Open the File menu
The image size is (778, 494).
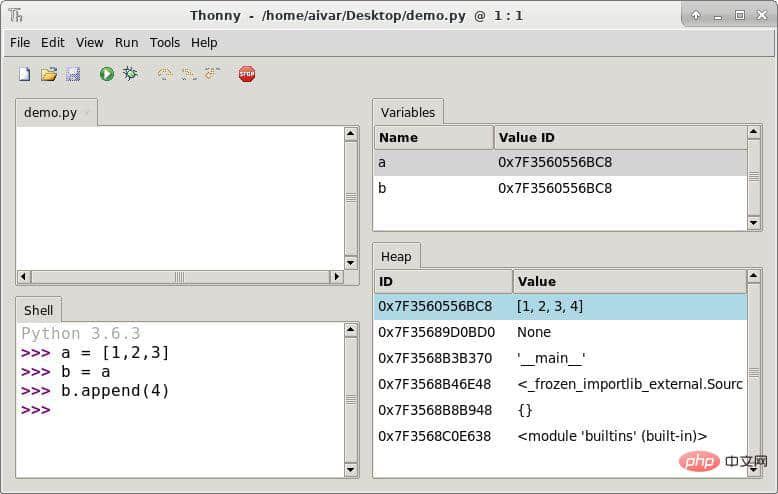(x=20, y=43)
